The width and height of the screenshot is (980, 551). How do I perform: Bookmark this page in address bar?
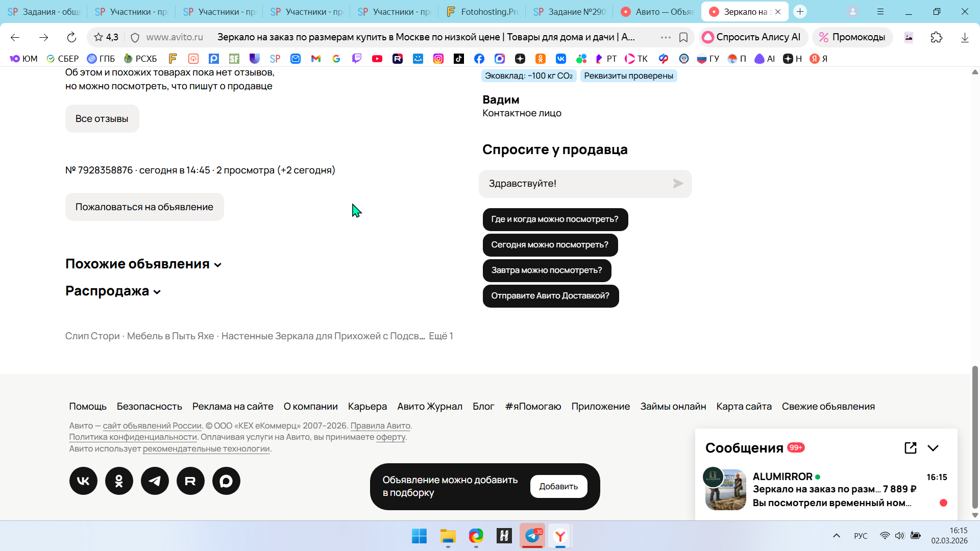point(683,37)
